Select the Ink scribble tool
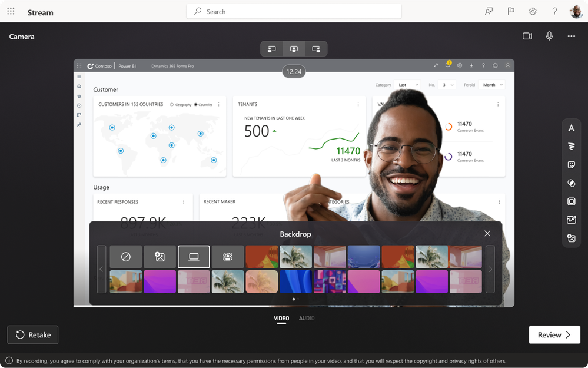The image size is (588, 368). click(x=571, y=146)
